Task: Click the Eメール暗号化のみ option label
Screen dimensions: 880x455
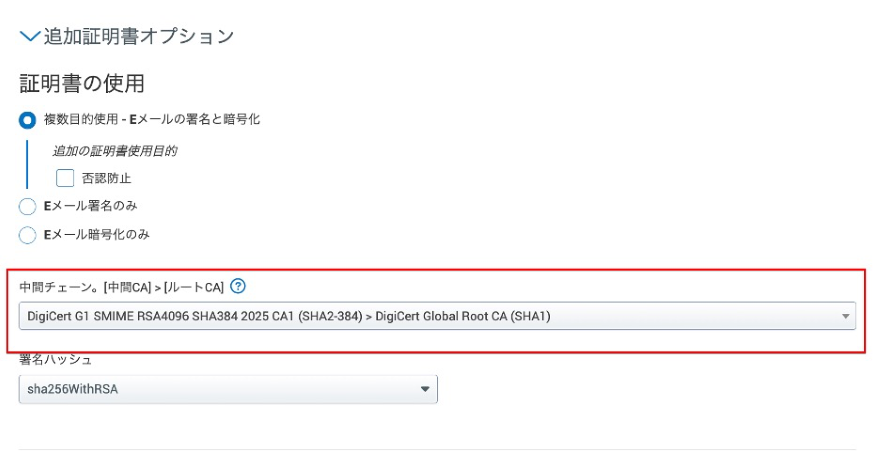Action: tap(97, 234)
